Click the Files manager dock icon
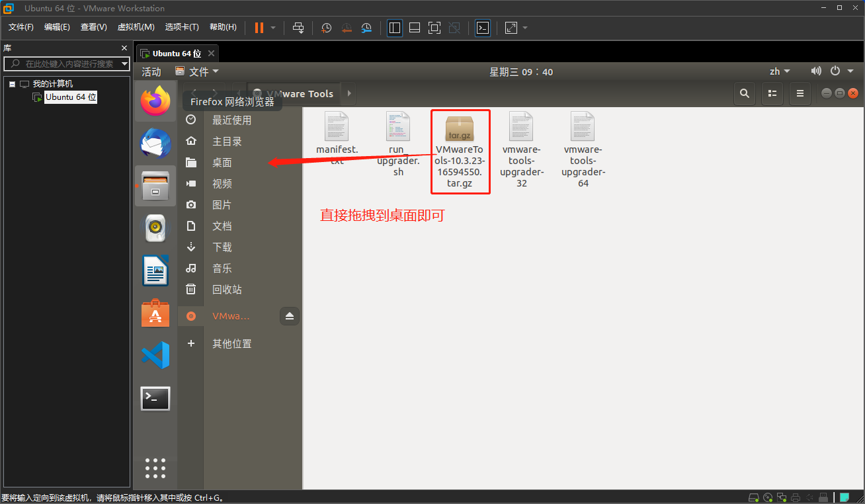 pos(155,186)
